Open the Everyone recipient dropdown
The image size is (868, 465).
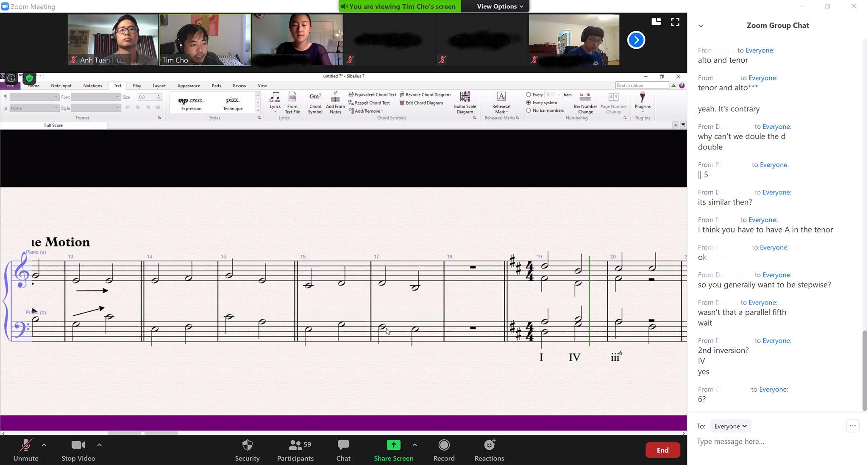point(730,426)
